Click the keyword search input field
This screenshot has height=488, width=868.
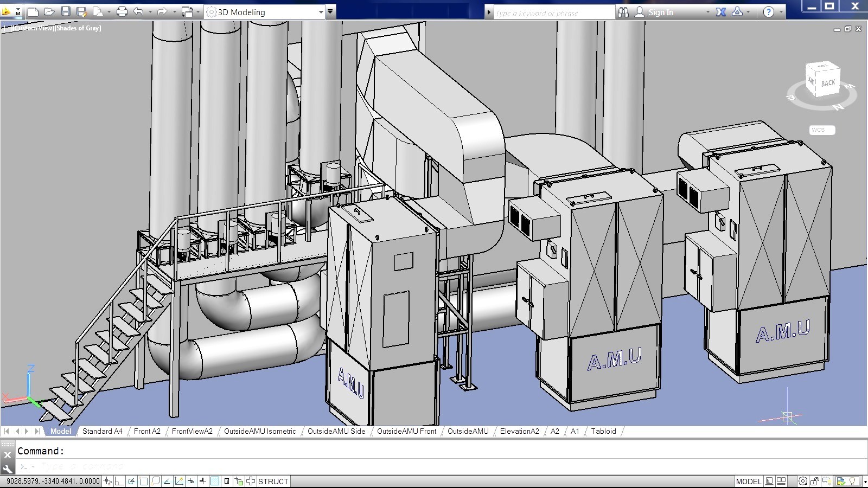(553, 12)
